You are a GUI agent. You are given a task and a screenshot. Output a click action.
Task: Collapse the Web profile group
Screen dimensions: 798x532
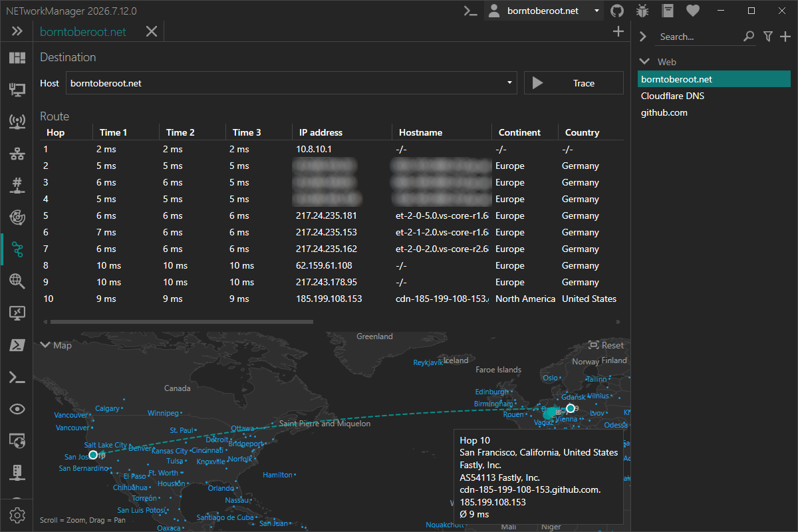[x=644, y=62]
